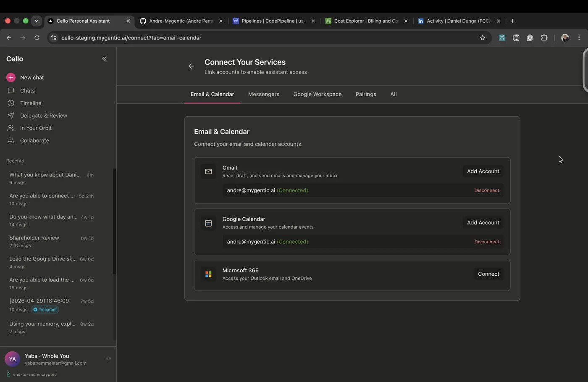Viewport: 588px width, 382px height.
Task: Expand the Yaba account menu chevron
Action: pos(108,359)
